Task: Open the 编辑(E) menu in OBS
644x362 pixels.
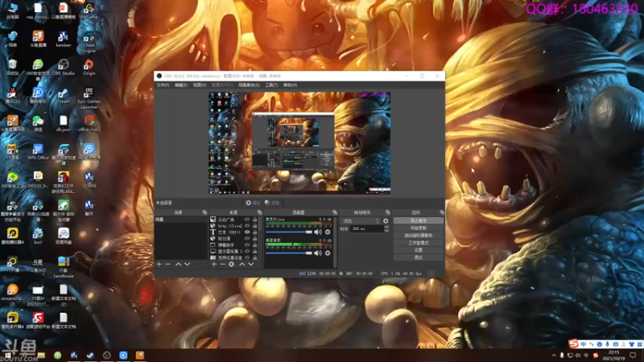Action: click(x=181, y=85)
